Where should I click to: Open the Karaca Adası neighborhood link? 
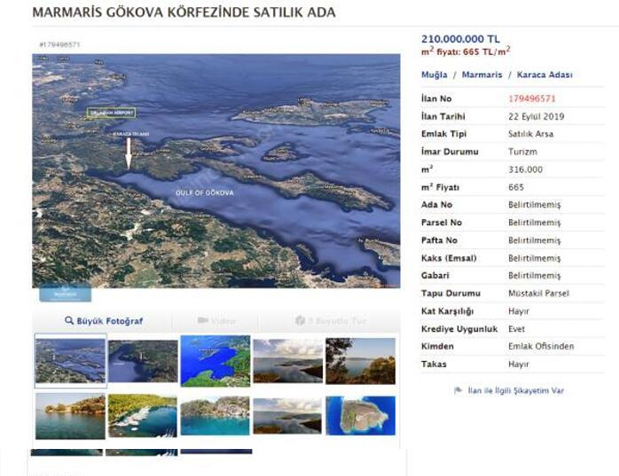point(544,75)
